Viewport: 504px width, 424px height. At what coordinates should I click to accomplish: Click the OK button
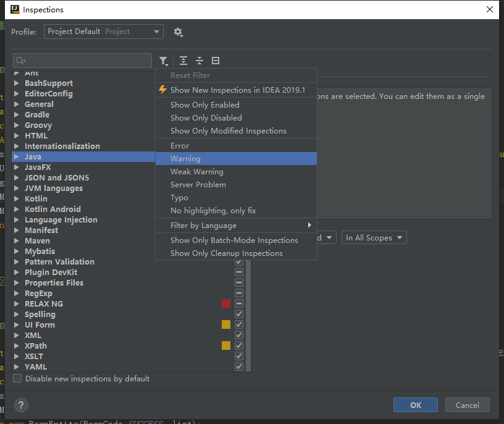pos(415,405)
